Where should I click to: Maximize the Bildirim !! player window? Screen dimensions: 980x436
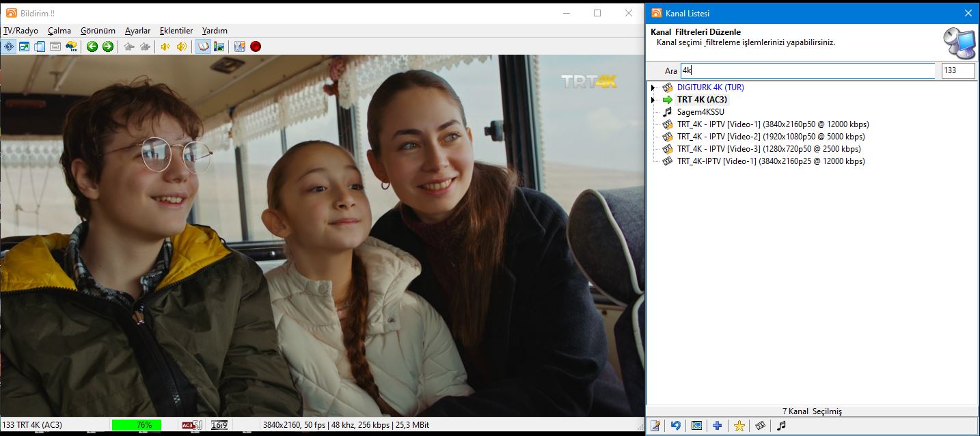[x=597, y=13]
